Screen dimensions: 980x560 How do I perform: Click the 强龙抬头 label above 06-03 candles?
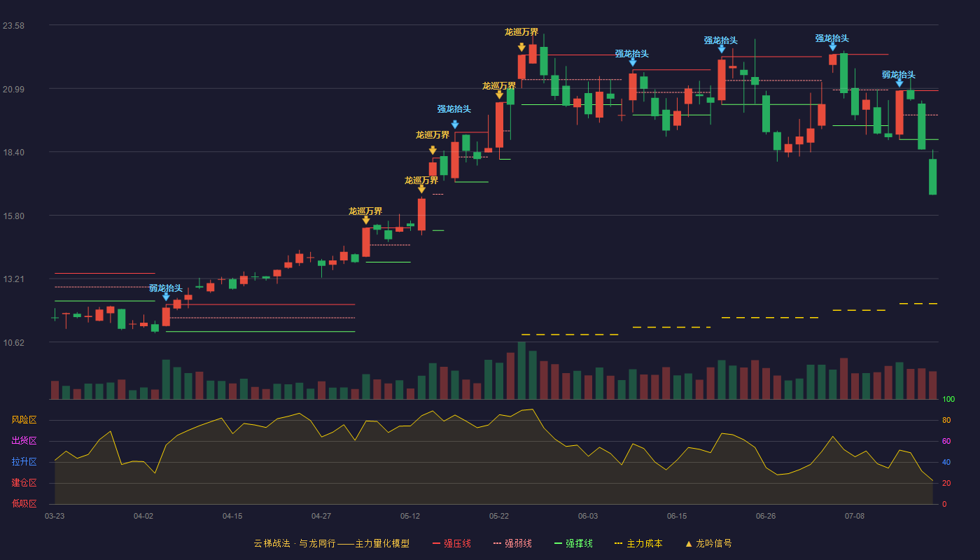tap(632, 54)
